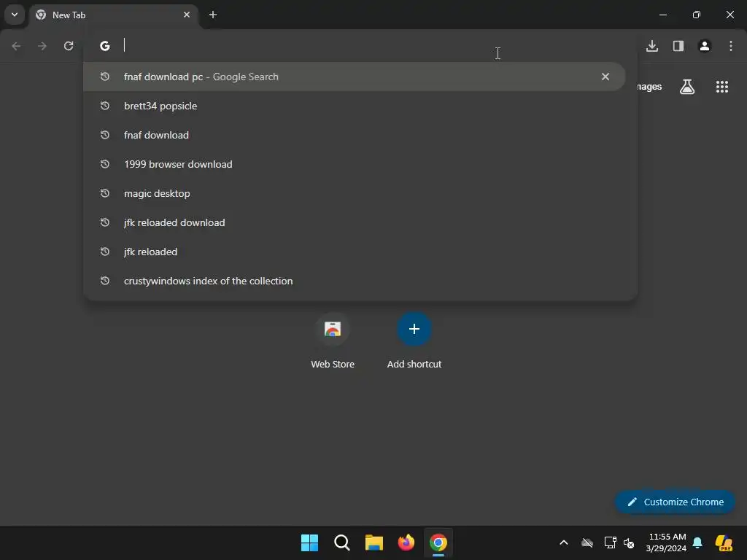
Task: Open the Windows Start menu
Action: (x=309, y=542)
